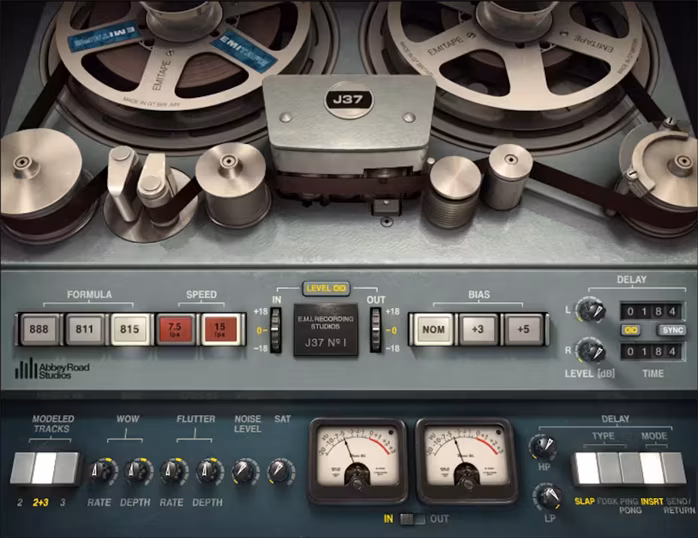The width and height of the screenshot is (698, 538).
Task: Click the Wow Depth knob
Action: coord(138,470)
